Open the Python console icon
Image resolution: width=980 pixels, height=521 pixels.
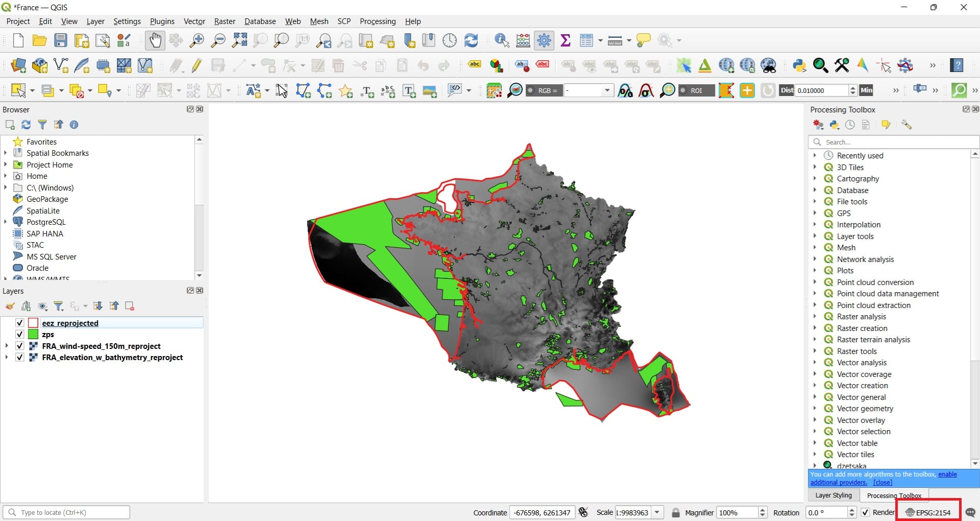click(799, 65)
